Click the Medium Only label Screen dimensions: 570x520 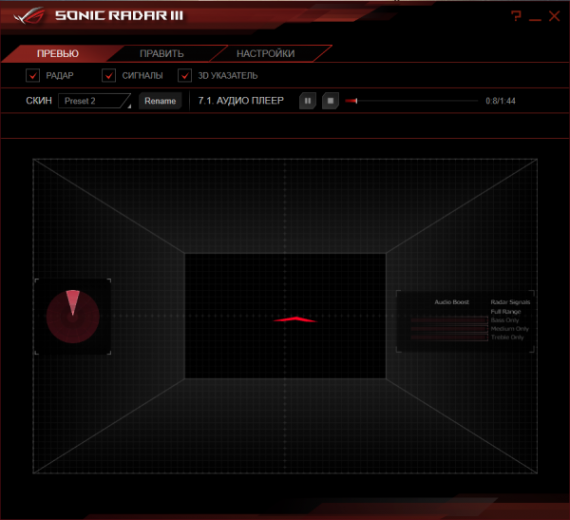510,329
